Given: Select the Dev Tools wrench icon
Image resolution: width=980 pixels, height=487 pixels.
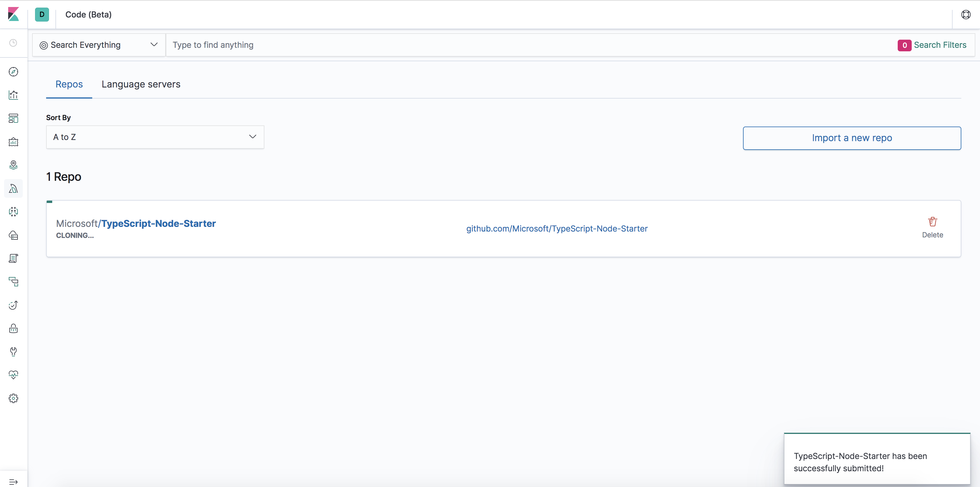Looking at the screenshot, I should pyautogui.click(x=13, y=352).
